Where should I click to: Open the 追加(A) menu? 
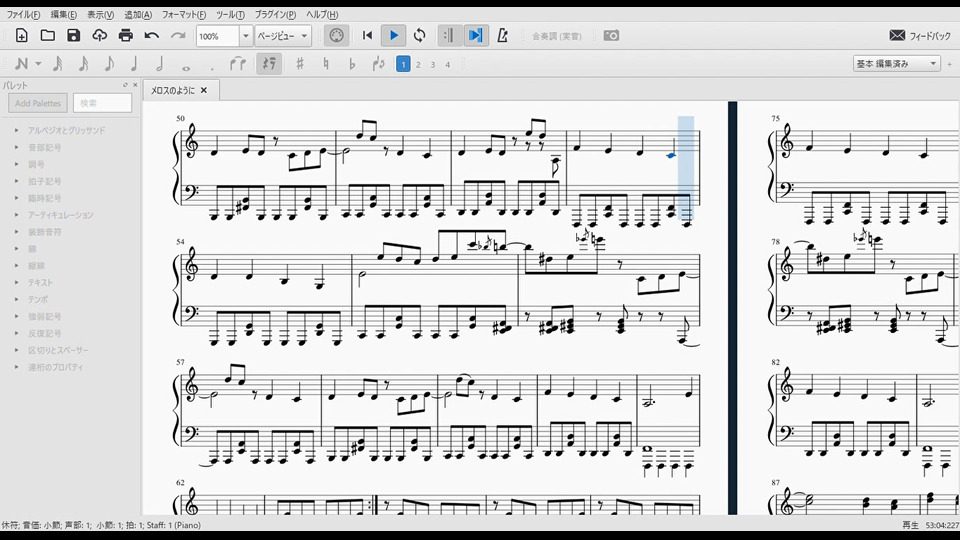(138, 14)
